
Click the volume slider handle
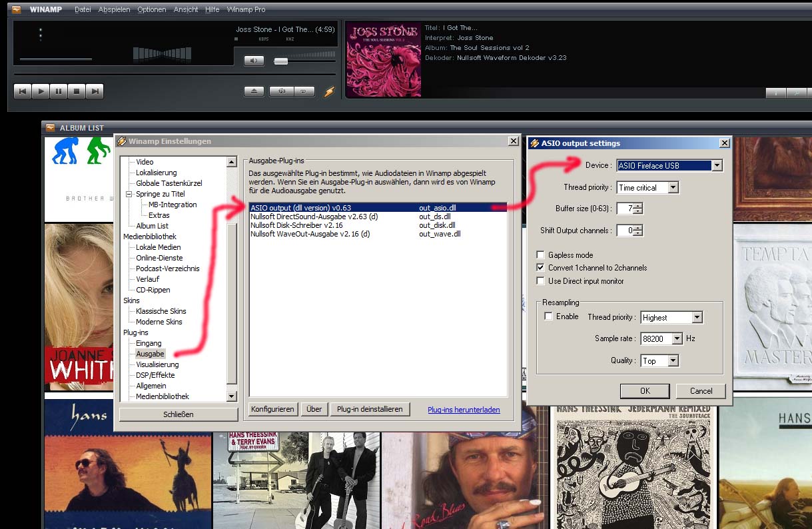(281, 61)
